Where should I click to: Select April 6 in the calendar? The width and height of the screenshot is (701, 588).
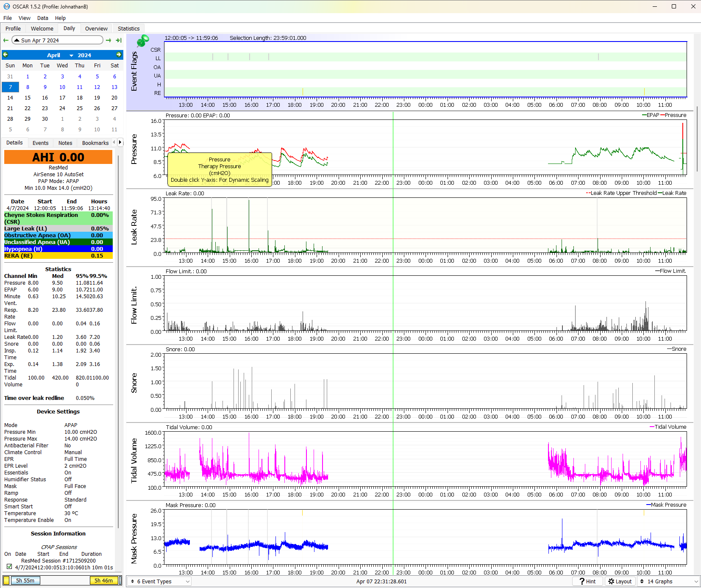click(x=114, y=76)
